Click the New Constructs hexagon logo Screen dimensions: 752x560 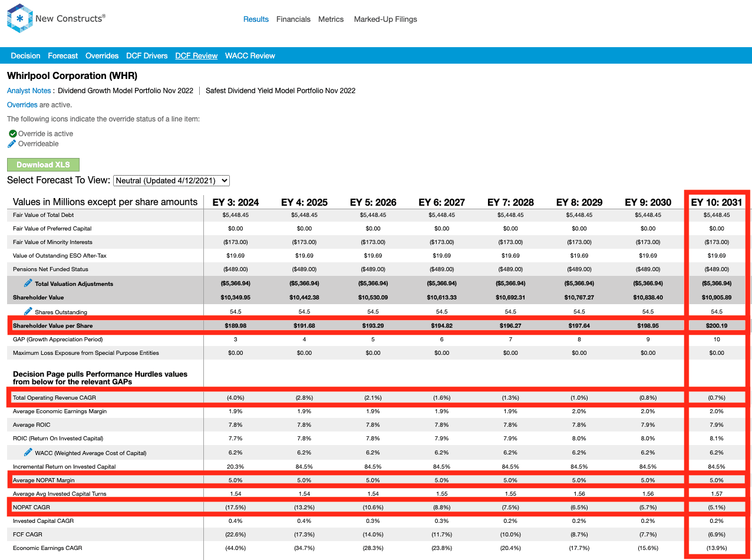pyautogui.click(x=19, y=18)
